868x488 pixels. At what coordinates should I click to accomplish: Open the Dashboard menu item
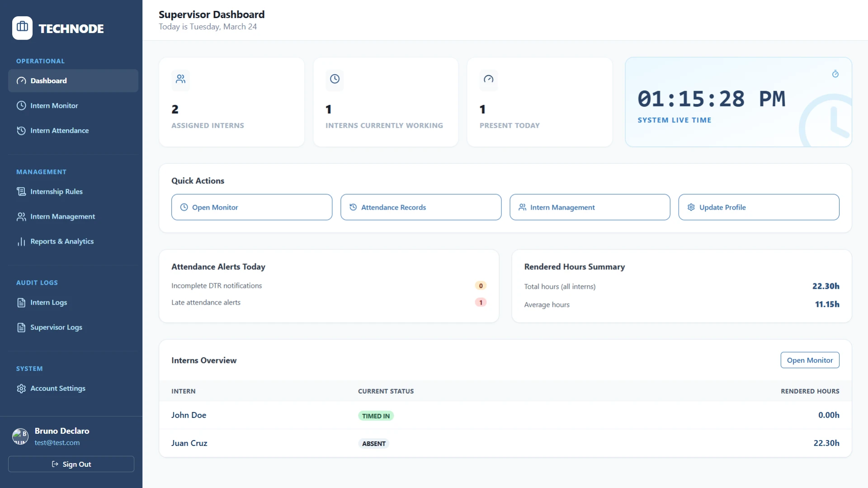click(x=73, y=81)
